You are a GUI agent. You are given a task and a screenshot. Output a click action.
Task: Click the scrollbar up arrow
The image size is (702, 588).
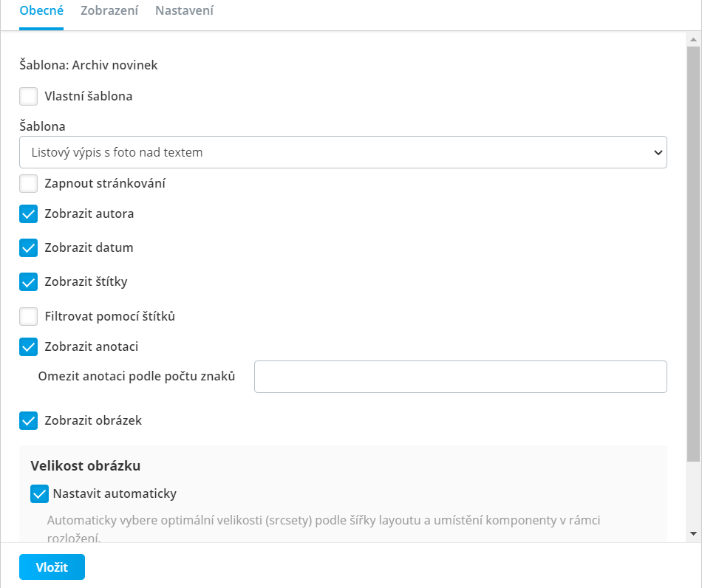pyautogui.click(x=693, y=39)
